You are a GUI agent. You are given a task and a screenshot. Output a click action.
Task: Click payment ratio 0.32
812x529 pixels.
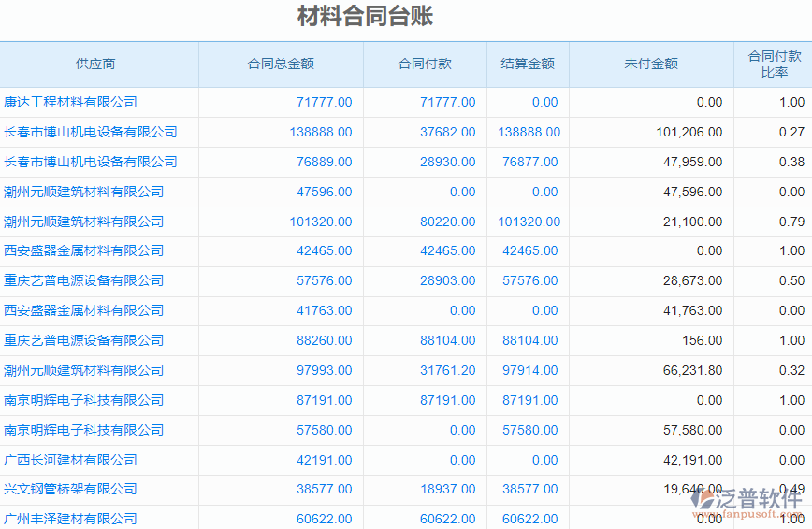[x=791, y=371]
